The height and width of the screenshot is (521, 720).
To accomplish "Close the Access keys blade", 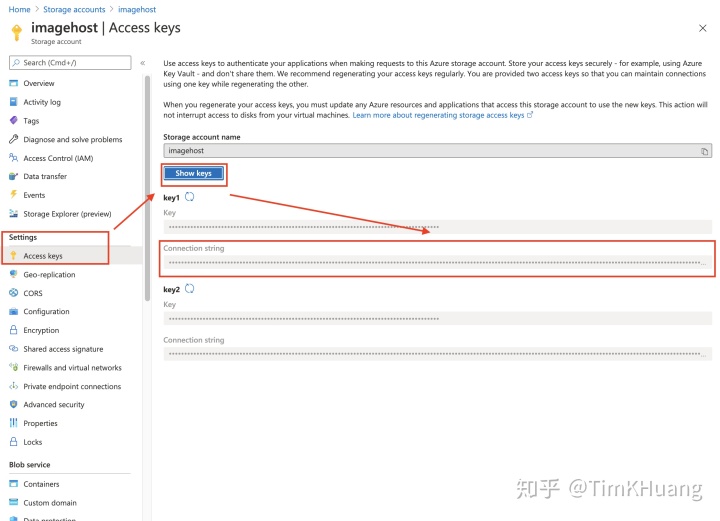I will [x=703, y=28].
